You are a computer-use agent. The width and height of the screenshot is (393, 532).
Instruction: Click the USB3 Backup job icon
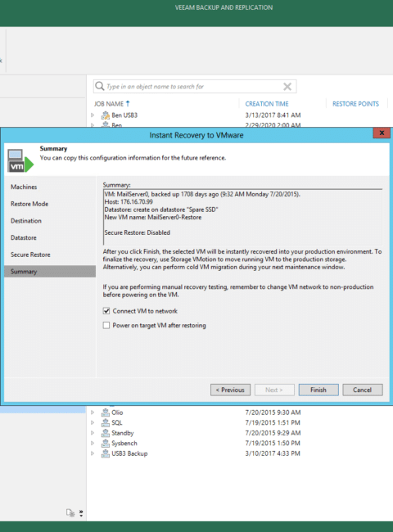pyautogui.click(x=106, y=453)
